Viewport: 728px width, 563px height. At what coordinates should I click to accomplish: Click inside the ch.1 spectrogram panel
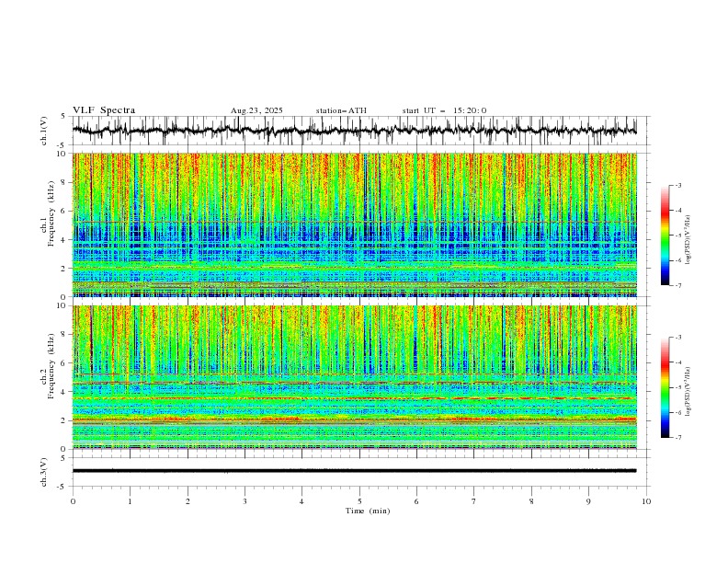pyautogui.click(x=355, y=224)
